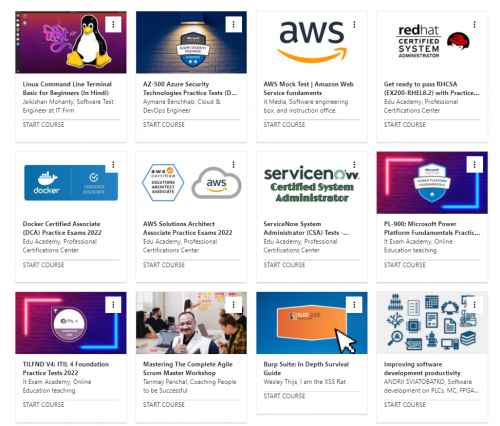Click instructor text 'Jaikishan Mohanty, Software Test Engineer'
The width and height of the screenshot is (500, 426).
click(x=68, y=106)
